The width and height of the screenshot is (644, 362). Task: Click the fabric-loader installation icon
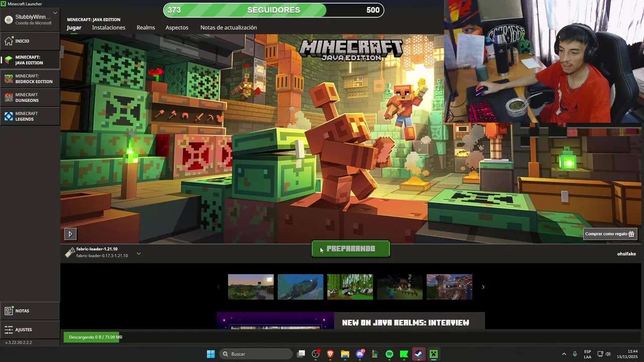point(70,252)
